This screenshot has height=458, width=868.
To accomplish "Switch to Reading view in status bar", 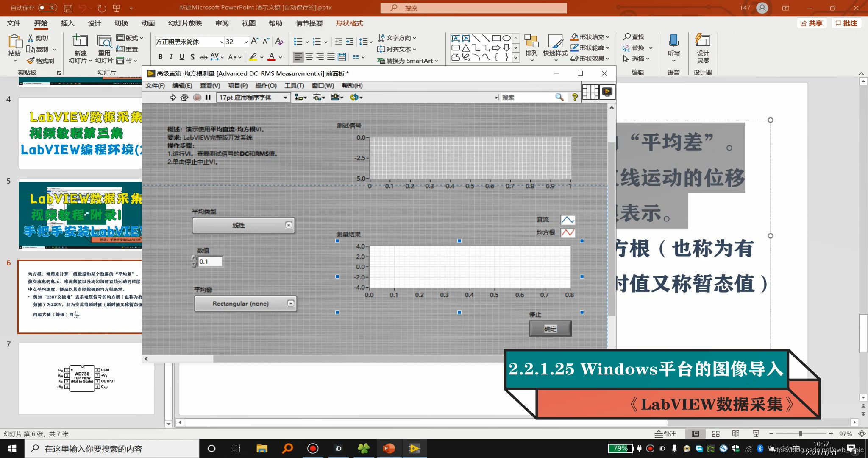I will coord(736,433).
